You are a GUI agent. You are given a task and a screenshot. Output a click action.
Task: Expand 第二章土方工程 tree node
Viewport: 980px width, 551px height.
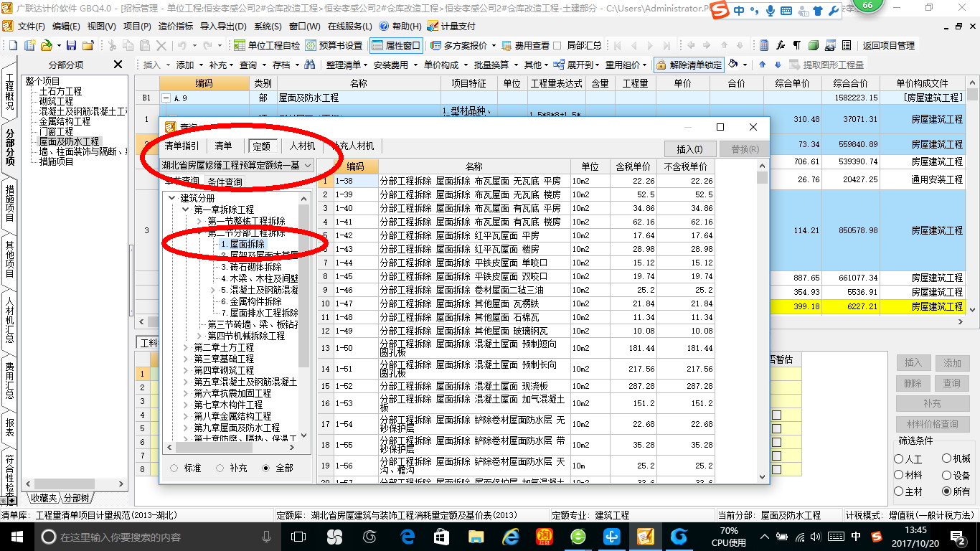(x=186, y=347)
